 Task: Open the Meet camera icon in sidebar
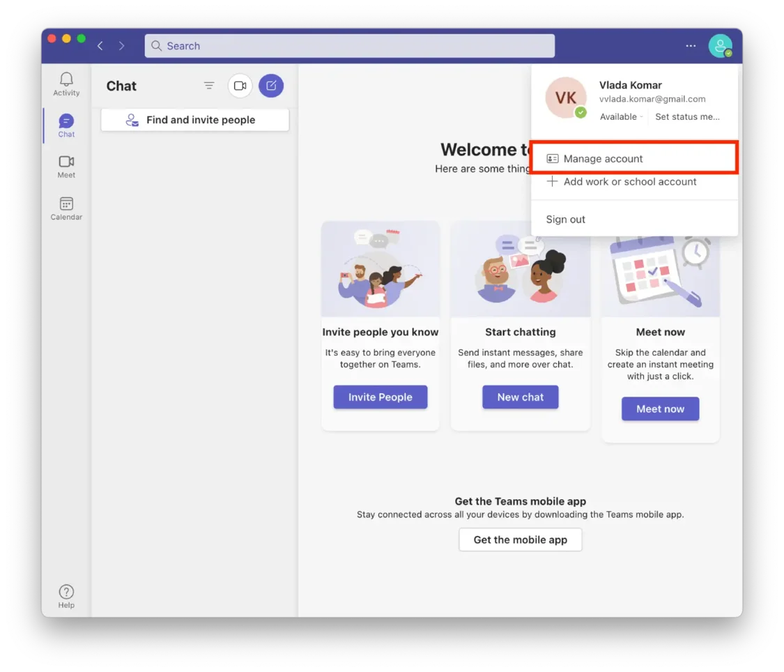(x=66, y=162)
